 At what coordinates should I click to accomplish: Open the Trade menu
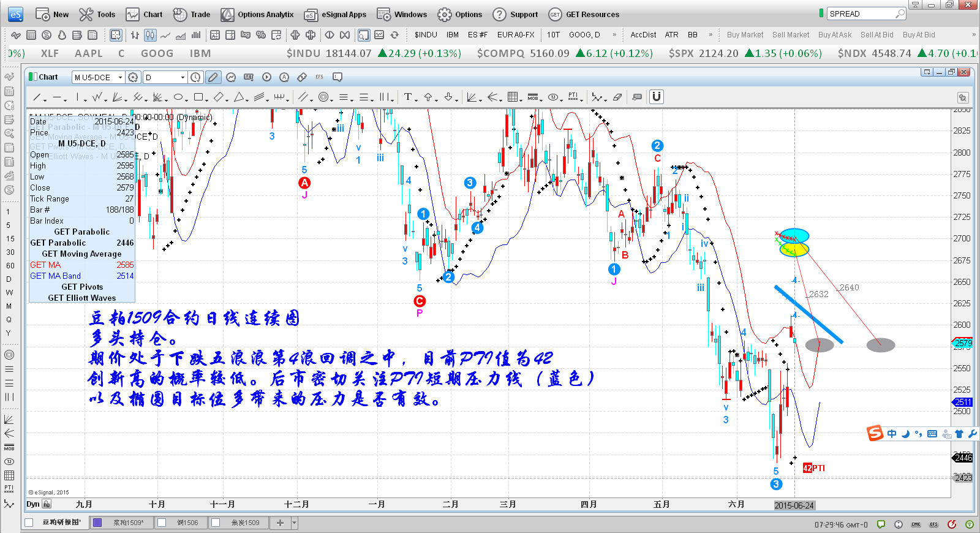192,14
